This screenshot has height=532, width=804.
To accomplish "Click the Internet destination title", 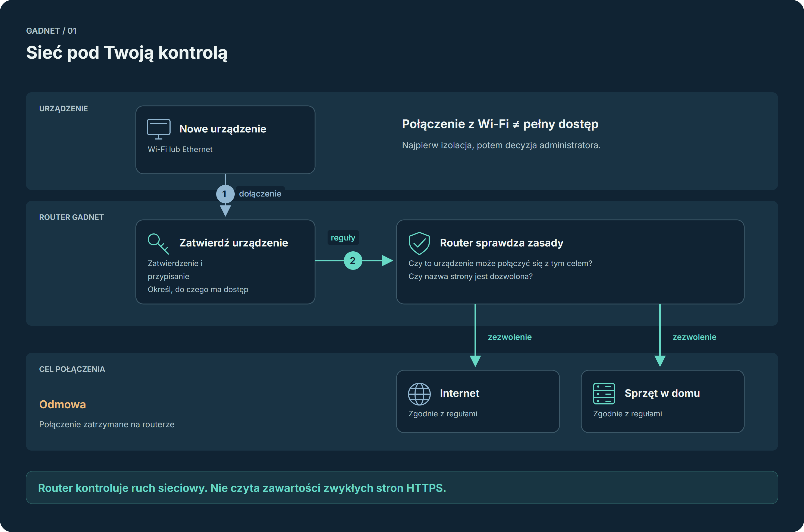I will click(459, 393).
